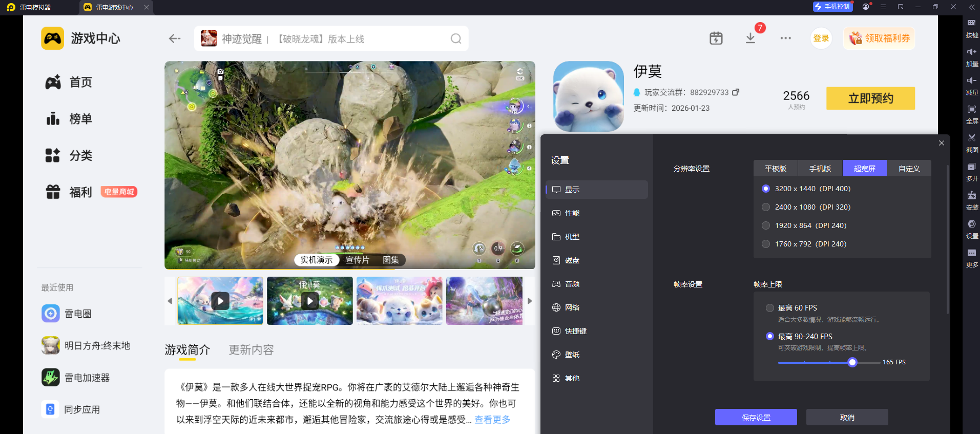Click the 保存设置 button
The image size is (980, 434).
pos(756,417)
